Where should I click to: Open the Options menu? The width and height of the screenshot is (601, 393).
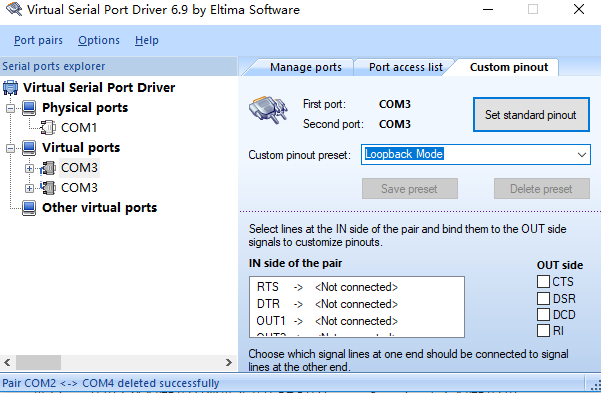(99, 40)
